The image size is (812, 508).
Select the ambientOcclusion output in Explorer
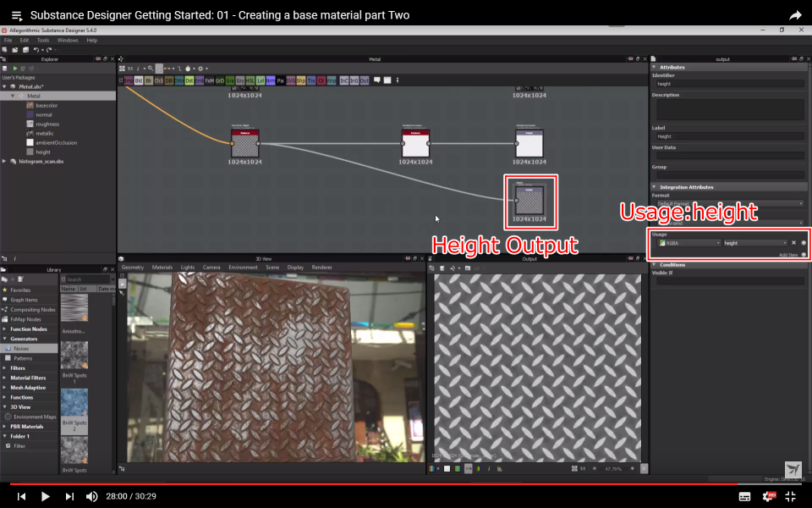(56, 142)
